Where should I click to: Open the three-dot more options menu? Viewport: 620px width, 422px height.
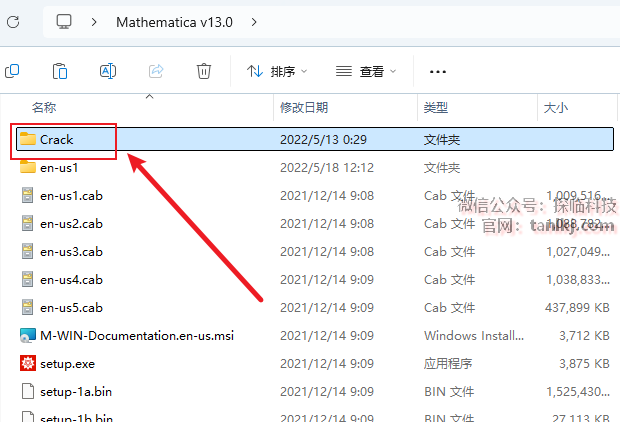(437, 71)
